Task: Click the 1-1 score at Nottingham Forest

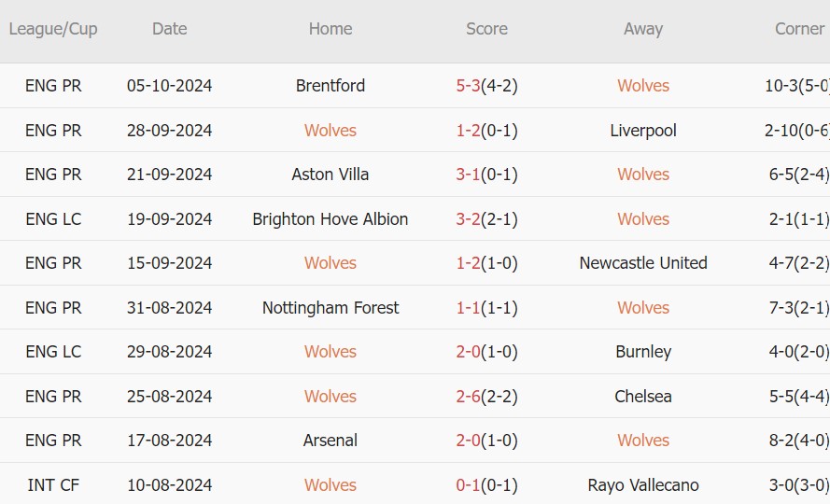Action: pos(469,308)
